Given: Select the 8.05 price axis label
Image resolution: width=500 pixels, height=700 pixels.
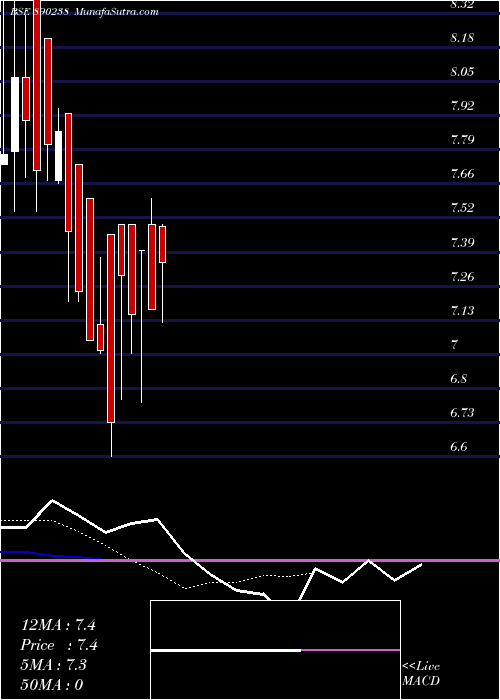Looking at the screenshot, I should [462, 72].
